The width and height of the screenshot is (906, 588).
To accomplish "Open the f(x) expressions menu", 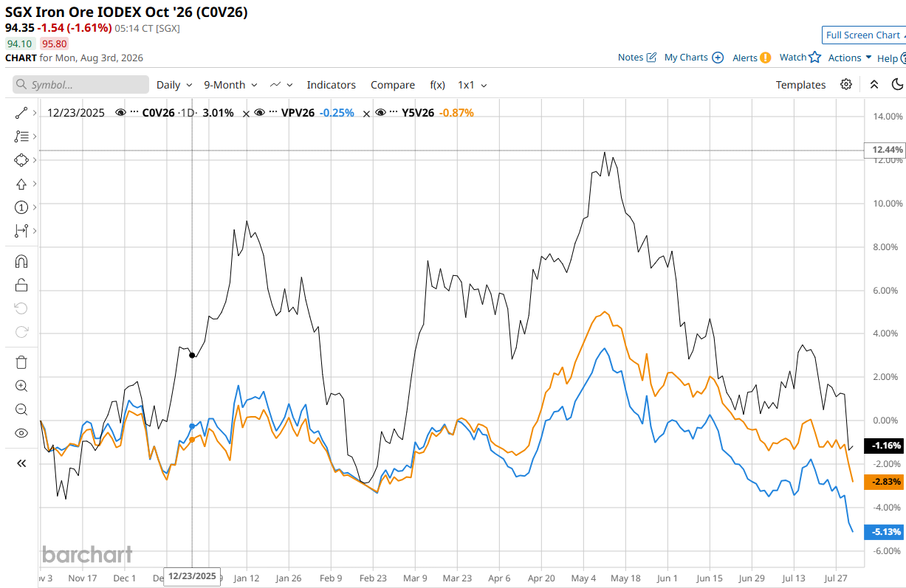I will point(438,85).
